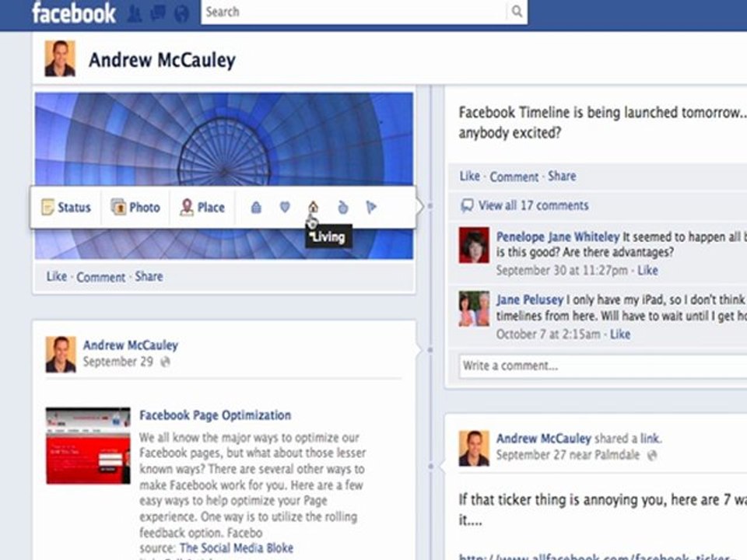Choose the Milestones flag icon

pos(371,207)
